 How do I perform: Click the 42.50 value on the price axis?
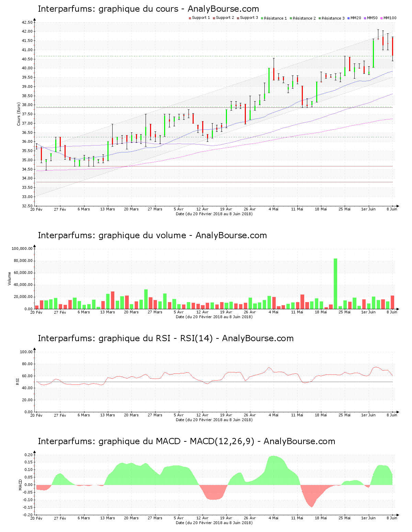27,22
